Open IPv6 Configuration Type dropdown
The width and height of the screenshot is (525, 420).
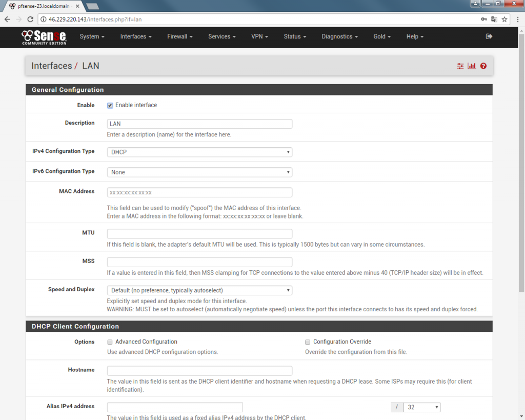[x=199, y=172]
